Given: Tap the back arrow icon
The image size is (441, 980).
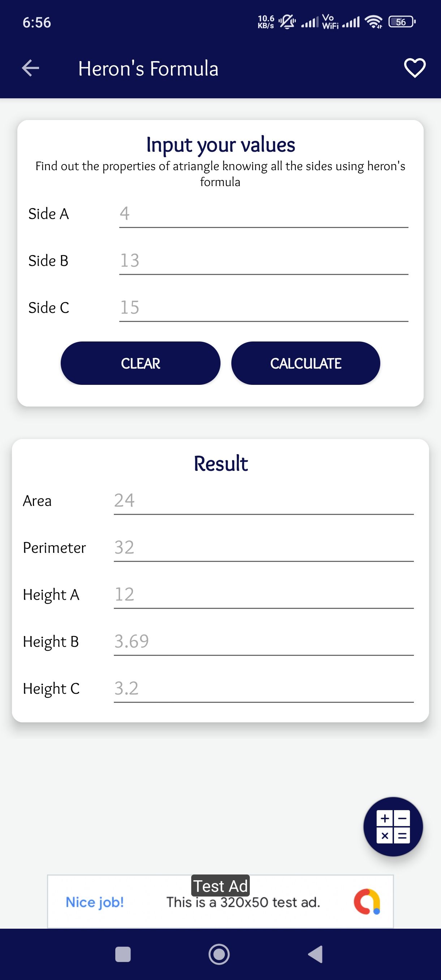Looking at the screenshot, I should 30,68.
